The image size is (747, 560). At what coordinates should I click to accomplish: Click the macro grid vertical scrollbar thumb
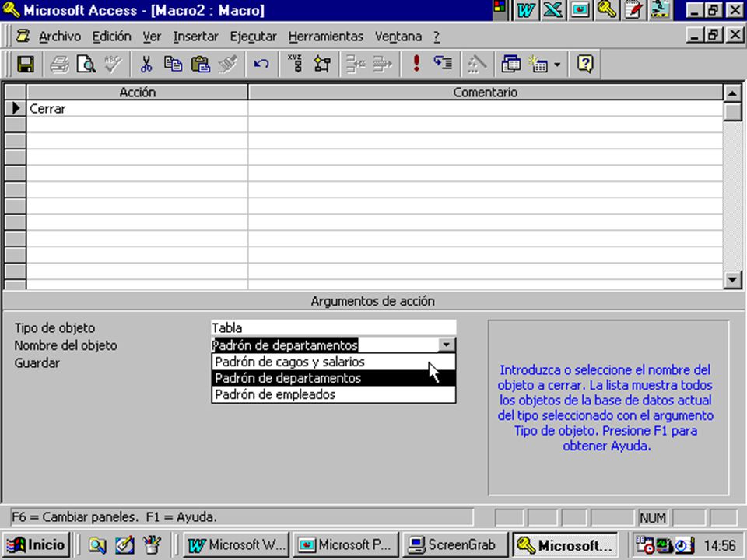tap(732, 111)
